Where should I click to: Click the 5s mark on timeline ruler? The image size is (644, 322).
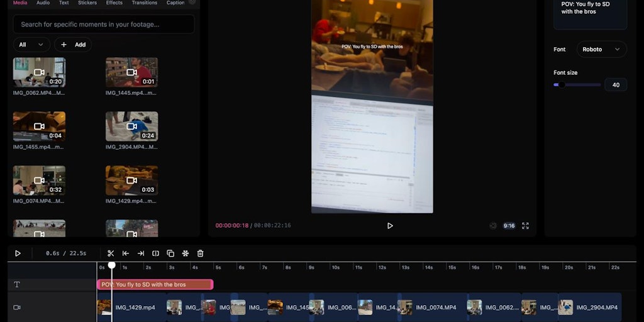click(218, 267)
